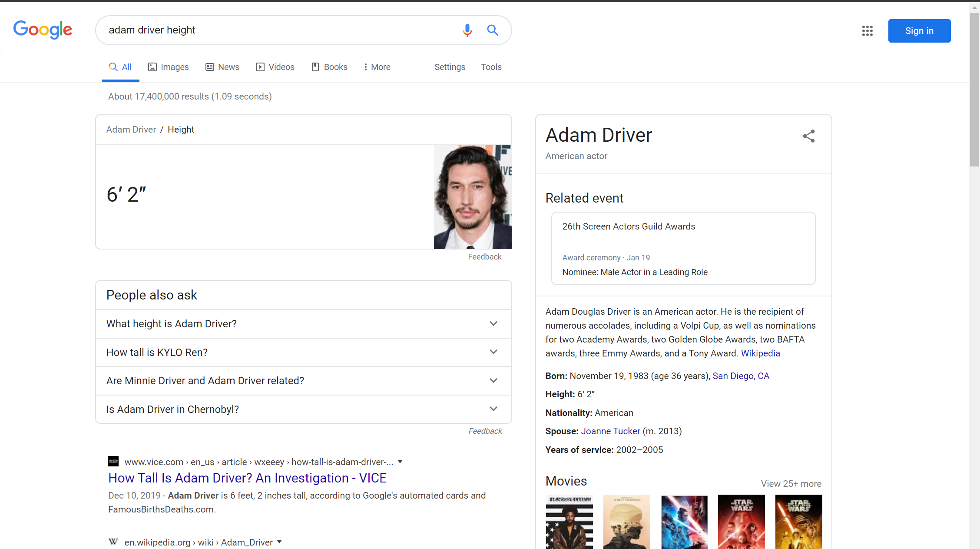The width and height of the screenshot is (980, 549).
Task: Open the More search options menu
Action: point(377,67)
